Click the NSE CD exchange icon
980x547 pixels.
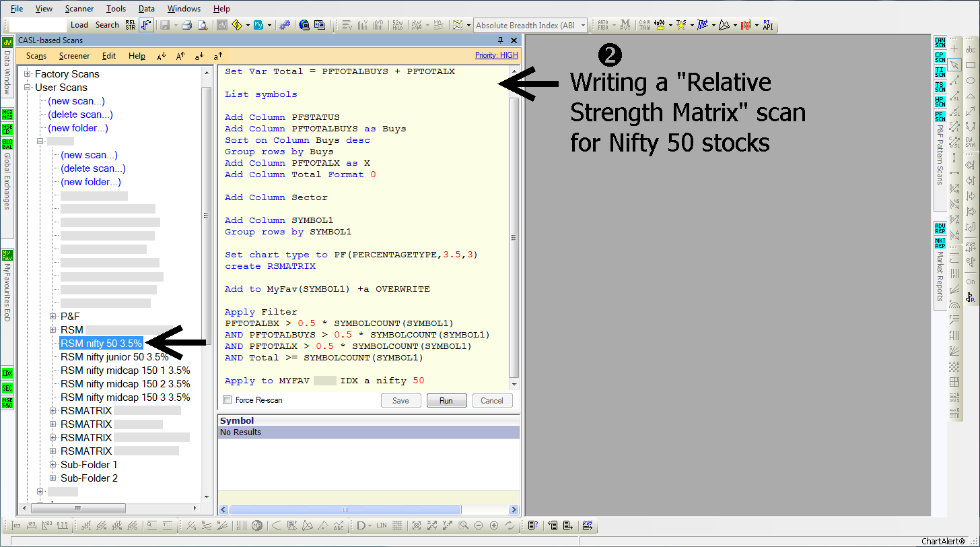7,129
